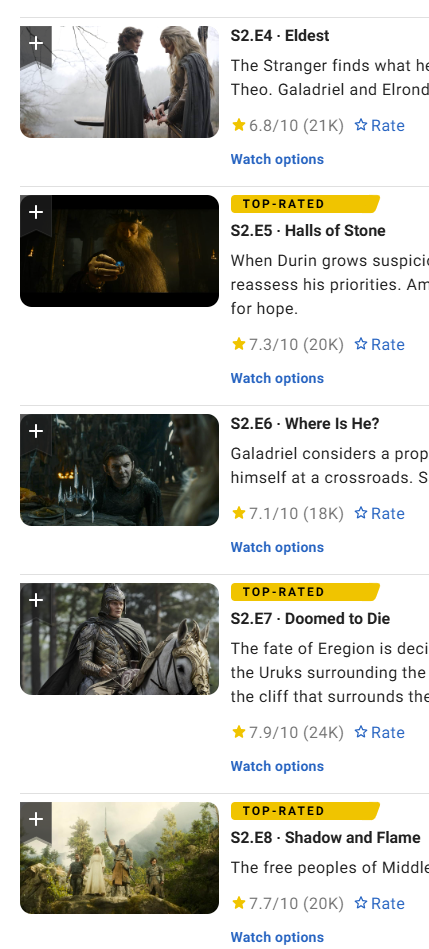Open the S2.E5 Halls of Stone title
This screenshot has width=429, height=949.
[x=308, y=231]
